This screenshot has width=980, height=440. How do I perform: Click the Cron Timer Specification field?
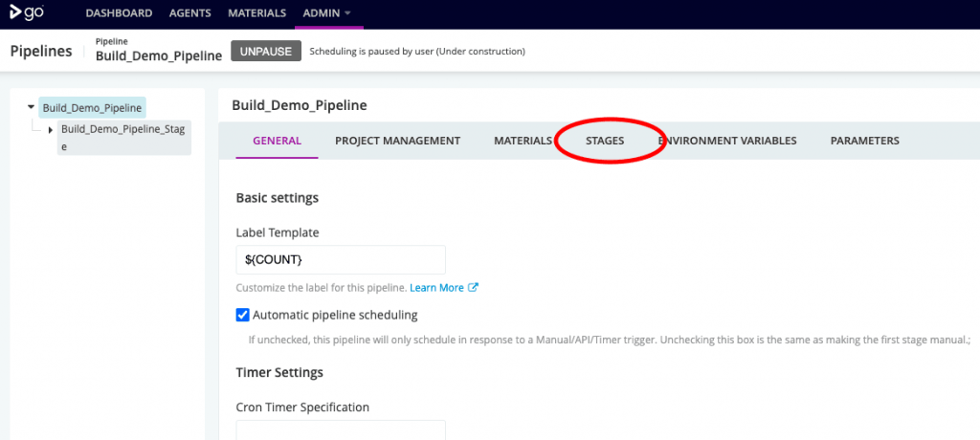341,429
